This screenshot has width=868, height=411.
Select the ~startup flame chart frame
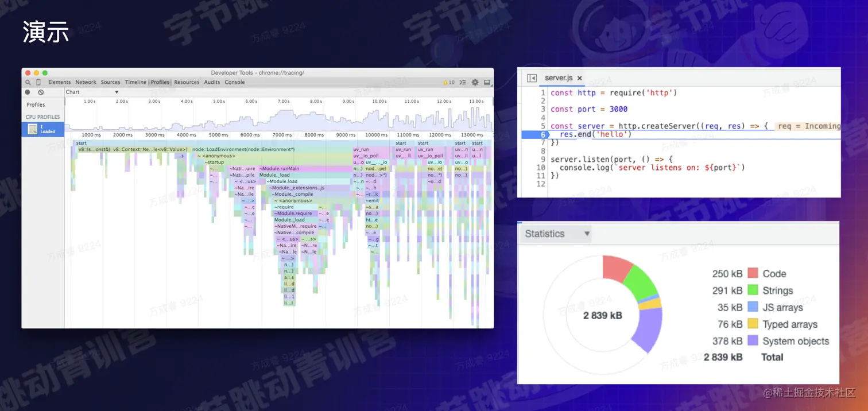(x=277, y=162)
